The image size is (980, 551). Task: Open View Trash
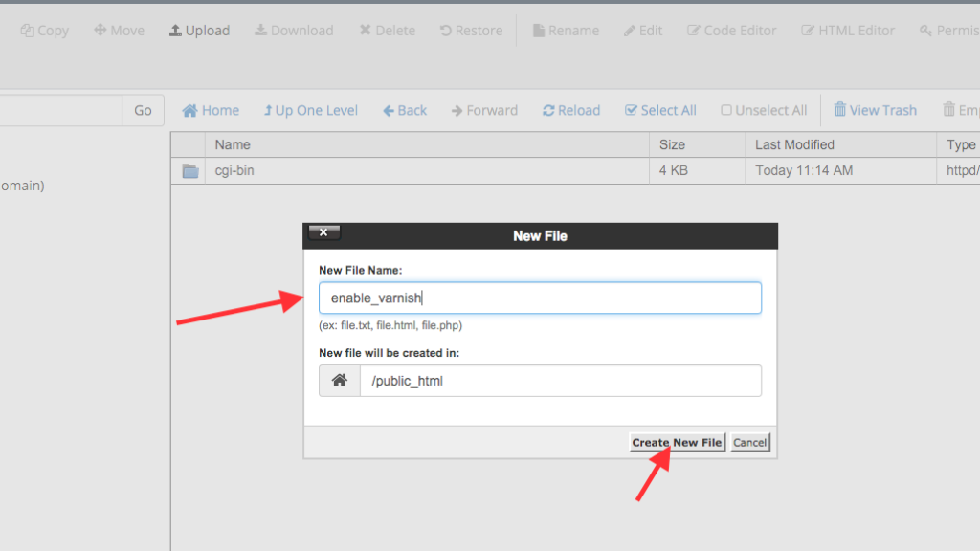[875, 111]
